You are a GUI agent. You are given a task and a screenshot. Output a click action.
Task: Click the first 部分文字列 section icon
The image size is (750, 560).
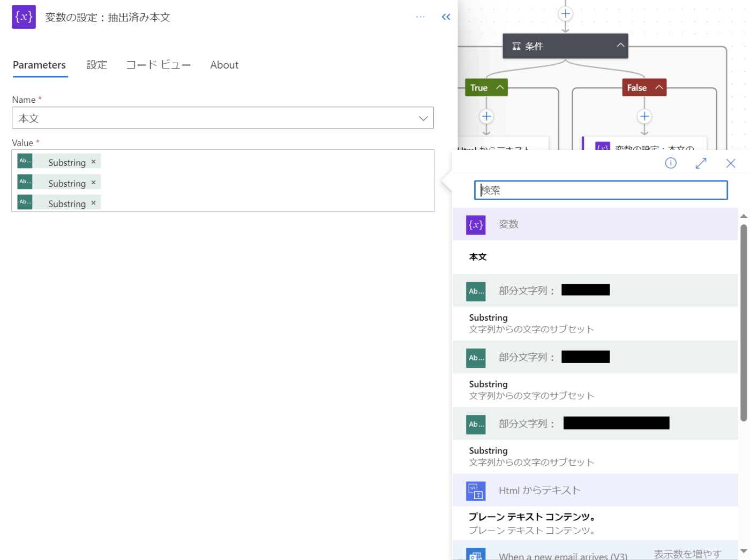click(x=476, y=291)
